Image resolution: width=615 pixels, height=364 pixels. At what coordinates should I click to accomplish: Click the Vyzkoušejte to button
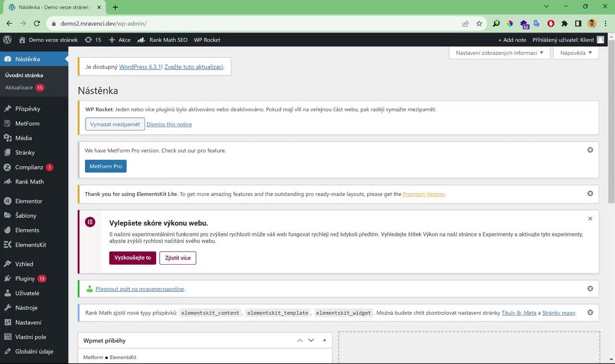[133, 258]
